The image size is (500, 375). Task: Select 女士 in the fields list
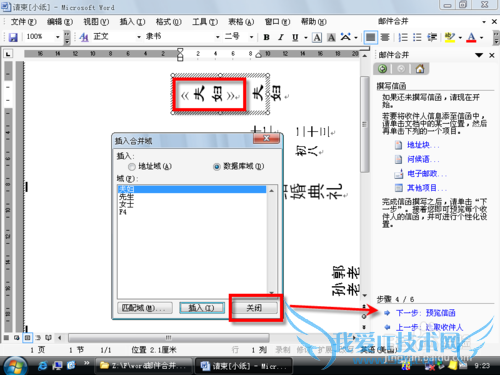point(192,204)
